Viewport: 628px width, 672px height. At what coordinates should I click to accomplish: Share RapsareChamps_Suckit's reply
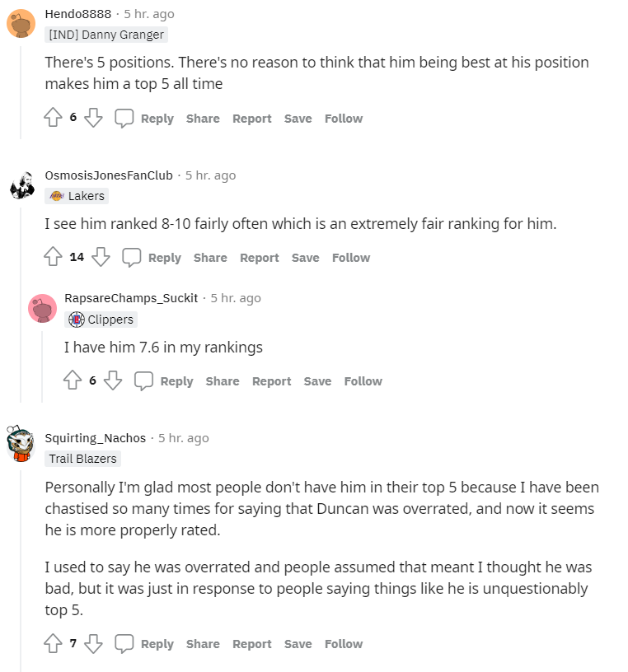point(223,381)
